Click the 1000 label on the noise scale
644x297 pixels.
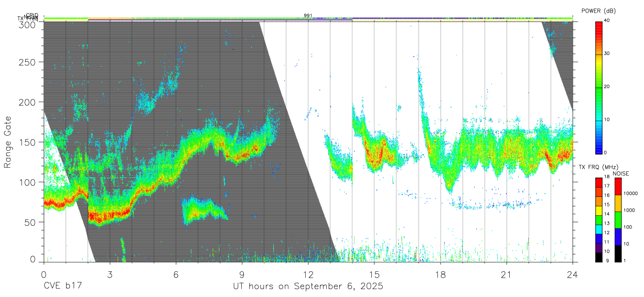(x=630, y=210)
